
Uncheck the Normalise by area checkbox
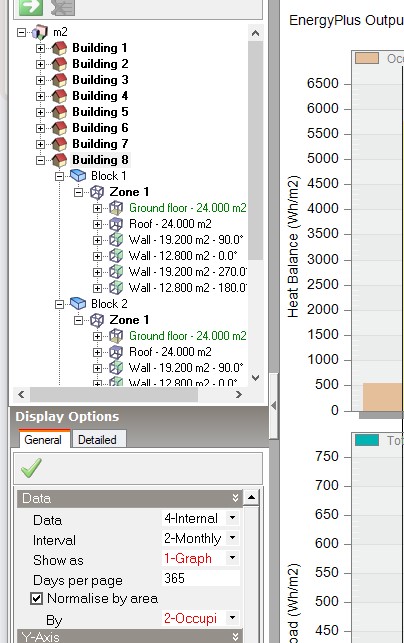coord(37,599)
